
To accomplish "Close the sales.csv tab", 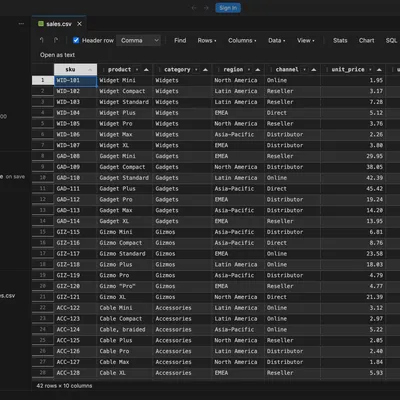I will click(x=79, y=24).
